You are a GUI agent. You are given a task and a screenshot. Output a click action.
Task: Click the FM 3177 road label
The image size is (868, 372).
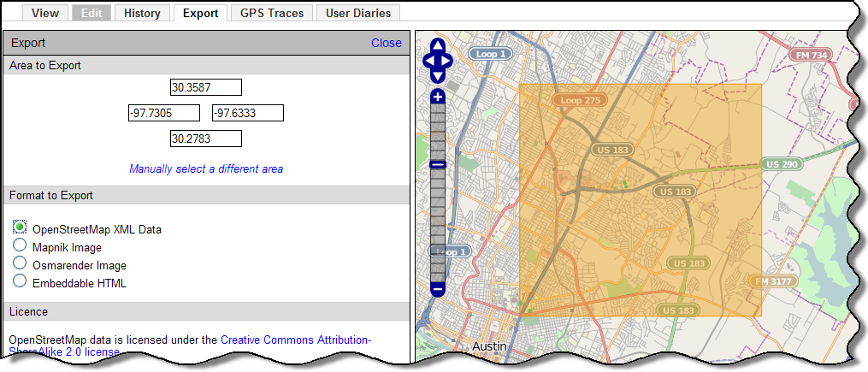click(775, 281)
